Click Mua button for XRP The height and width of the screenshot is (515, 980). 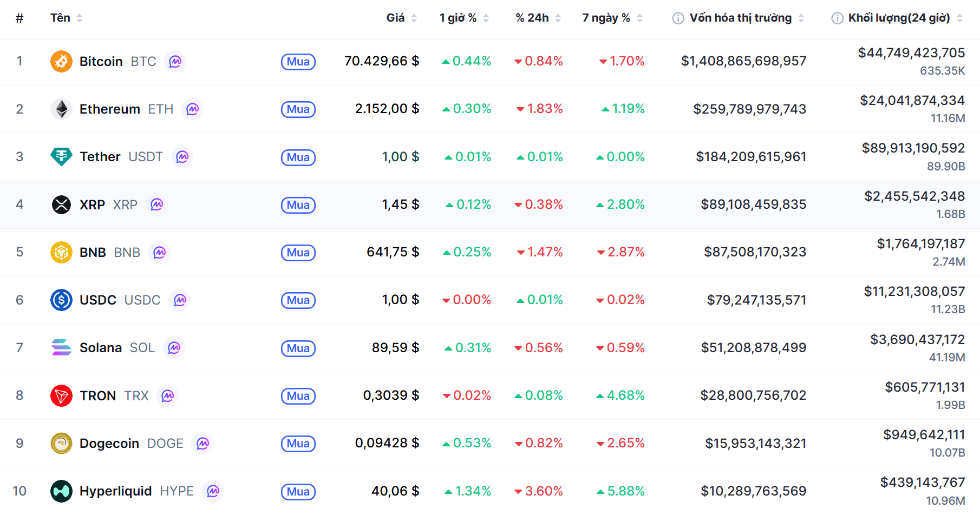[298, 205]
